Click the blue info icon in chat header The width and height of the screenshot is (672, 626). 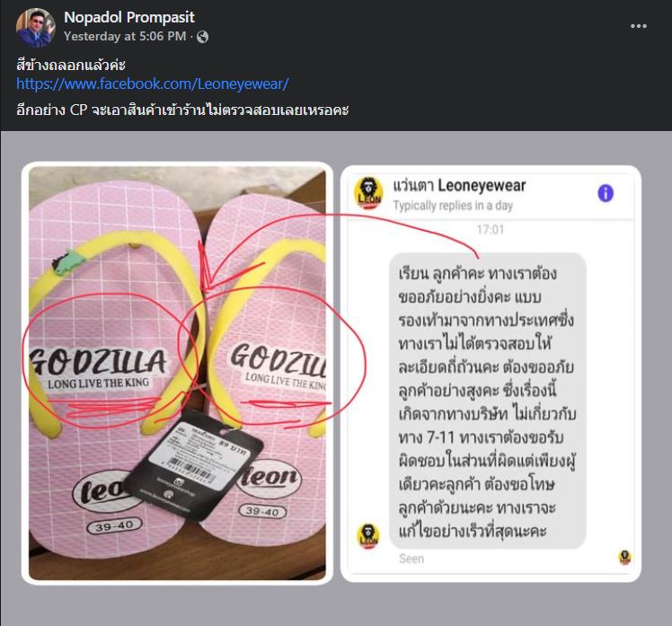point(606,193)
